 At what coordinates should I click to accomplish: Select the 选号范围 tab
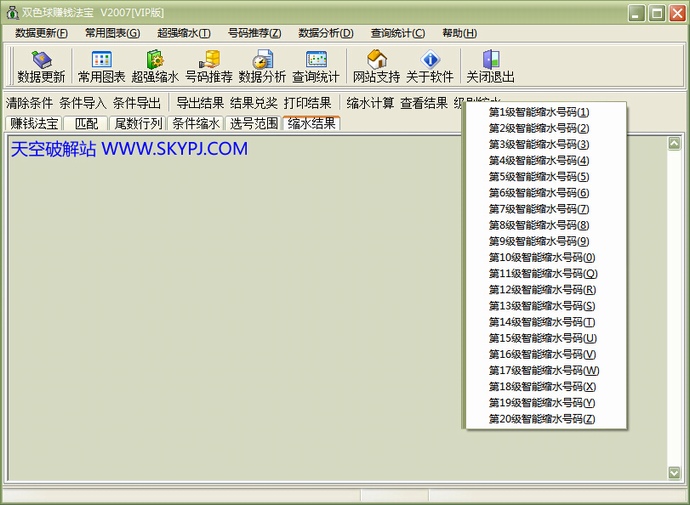coord(253,124)
